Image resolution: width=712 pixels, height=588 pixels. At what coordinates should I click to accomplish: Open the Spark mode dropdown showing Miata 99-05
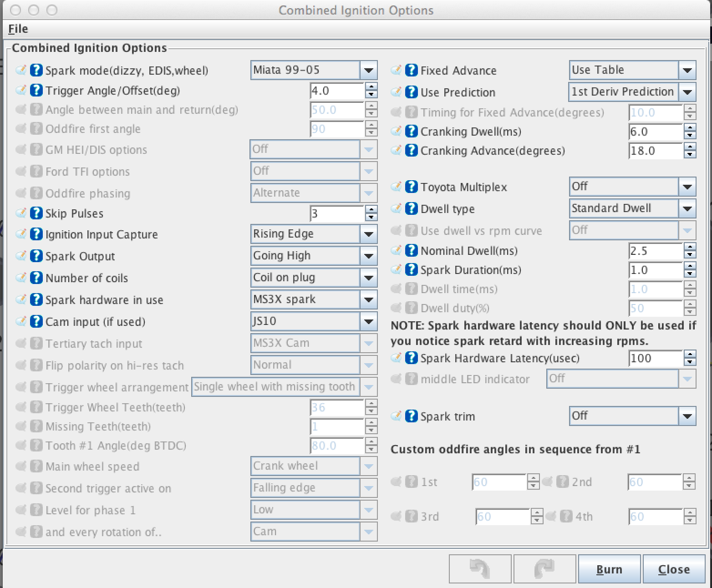pos(314,70)
